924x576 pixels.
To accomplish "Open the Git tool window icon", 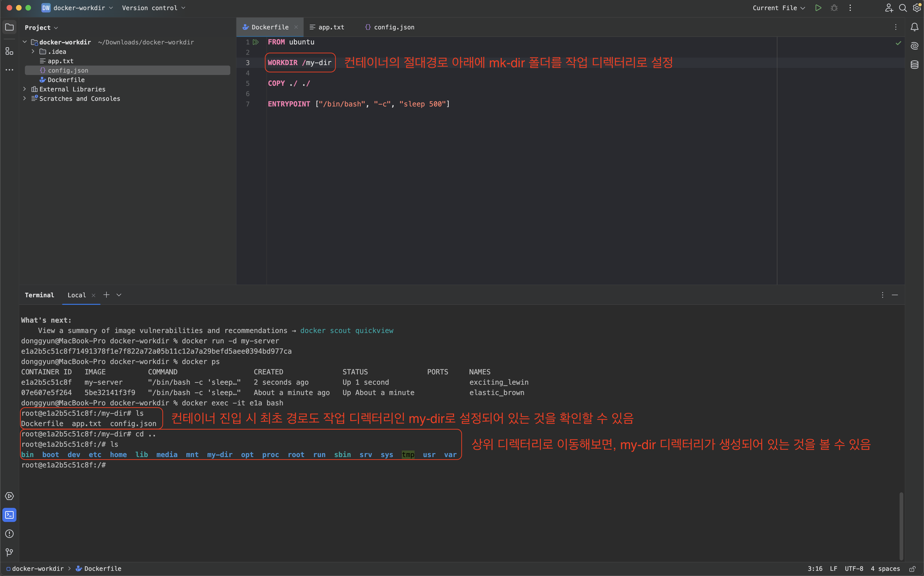I will [x=9, y=552].
